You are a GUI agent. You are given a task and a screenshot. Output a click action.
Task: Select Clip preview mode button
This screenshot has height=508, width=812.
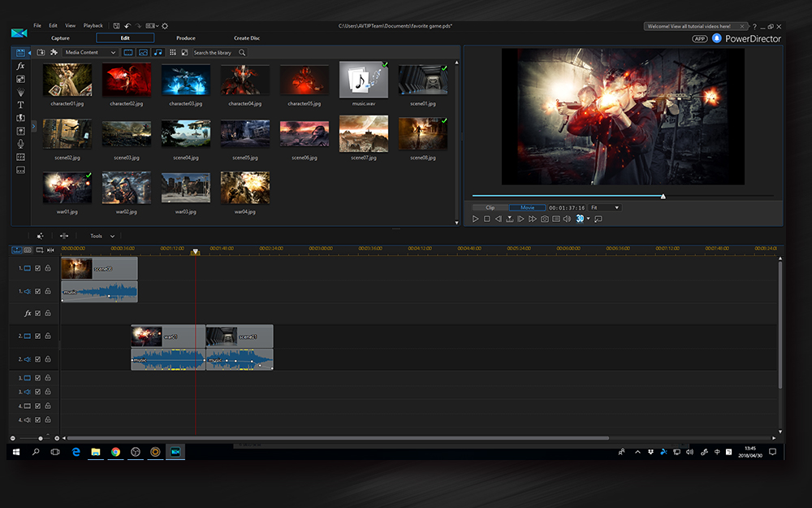click(490, 208)
